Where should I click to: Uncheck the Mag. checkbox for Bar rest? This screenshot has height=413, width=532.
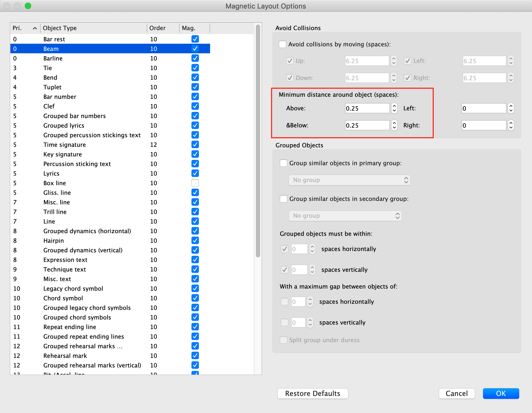tap(195, 39)
